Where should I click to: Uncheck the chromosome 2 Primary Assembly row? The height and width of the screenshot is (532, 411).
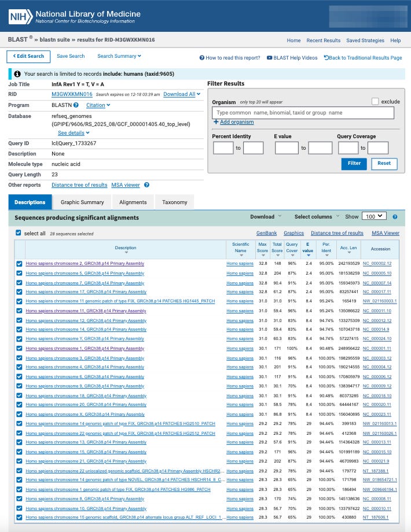coord(19,264)
